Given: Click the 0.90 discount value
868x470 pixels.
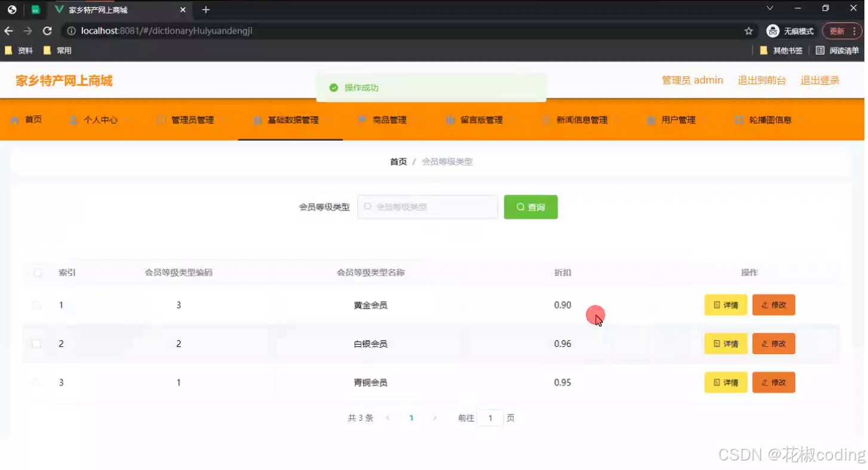Looking at the screenshot, I should point(563,305).
